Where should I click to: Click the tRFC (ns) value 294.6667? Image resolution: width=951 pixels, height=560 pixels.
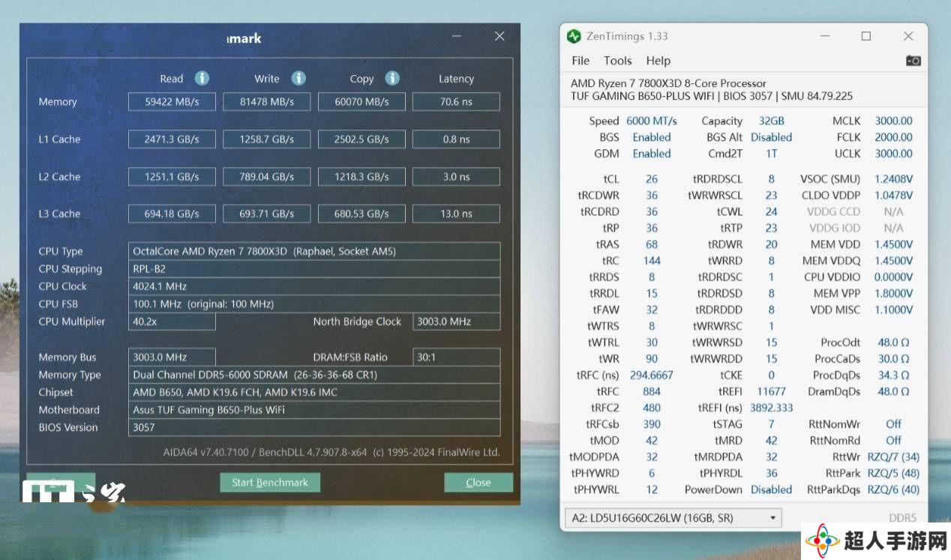pyautogui.click(x=652, y=375)
